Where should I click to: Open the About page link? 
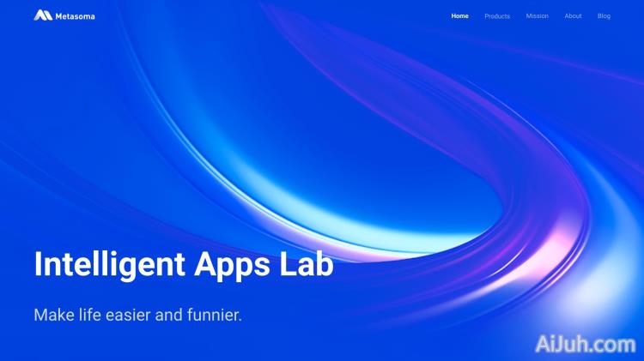(573, 15)
